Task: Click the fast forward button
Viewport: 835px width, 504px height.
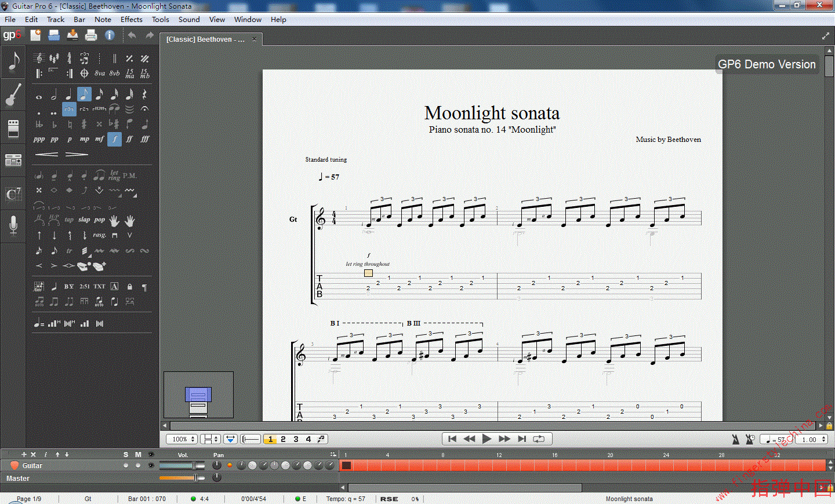Action: (504, 439)
